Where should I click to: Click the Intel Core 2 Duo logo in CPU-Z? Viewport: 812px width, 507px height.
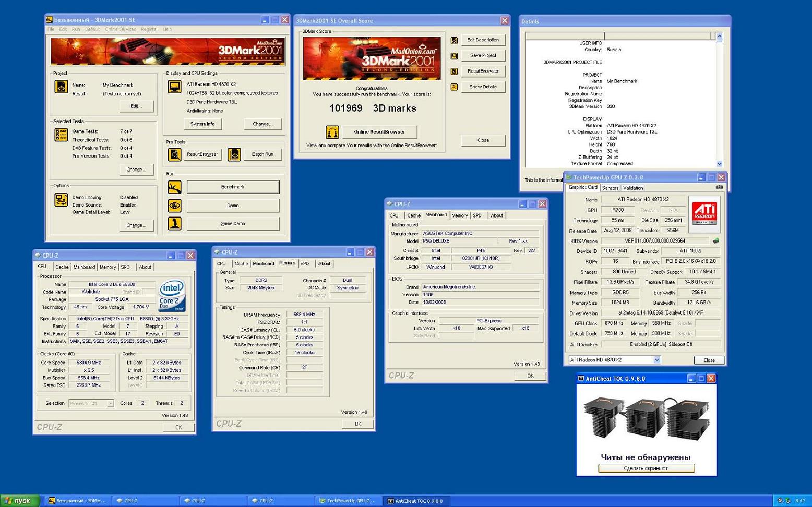(172, 296)
